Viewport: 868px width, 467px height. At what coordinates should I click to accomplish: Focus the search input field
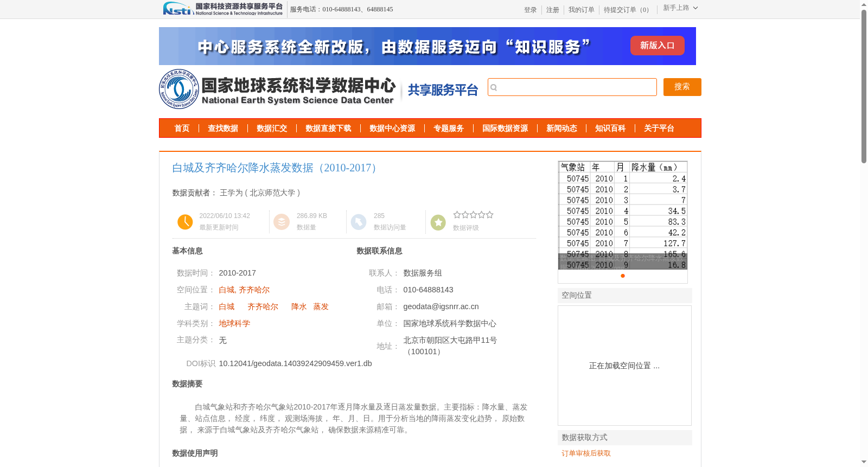pos(572,87)
